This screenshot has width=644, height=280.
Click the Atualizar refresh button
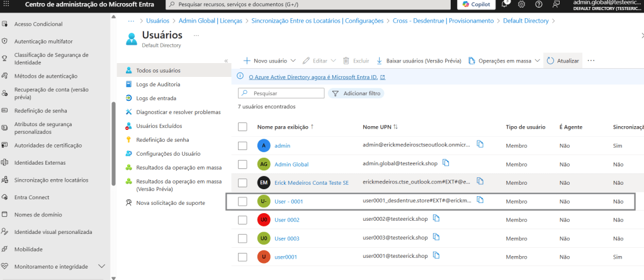click(562, 61)
